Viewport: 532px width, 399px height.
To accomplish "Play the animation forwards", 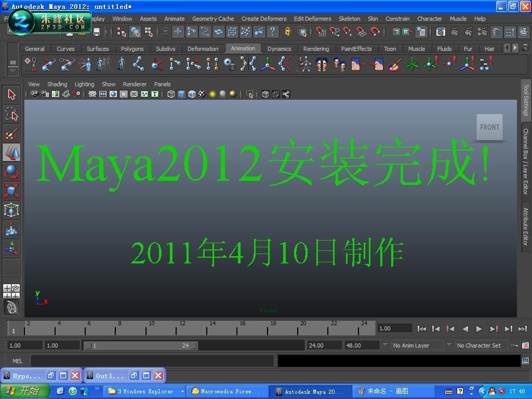I will point(479,329).
